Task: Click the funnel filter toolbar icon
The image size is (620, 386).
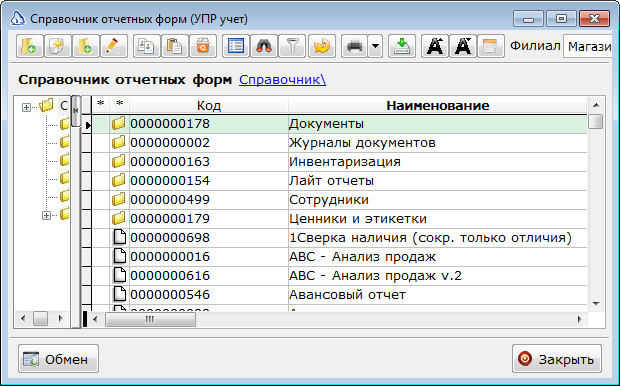Action: point(292,46)
